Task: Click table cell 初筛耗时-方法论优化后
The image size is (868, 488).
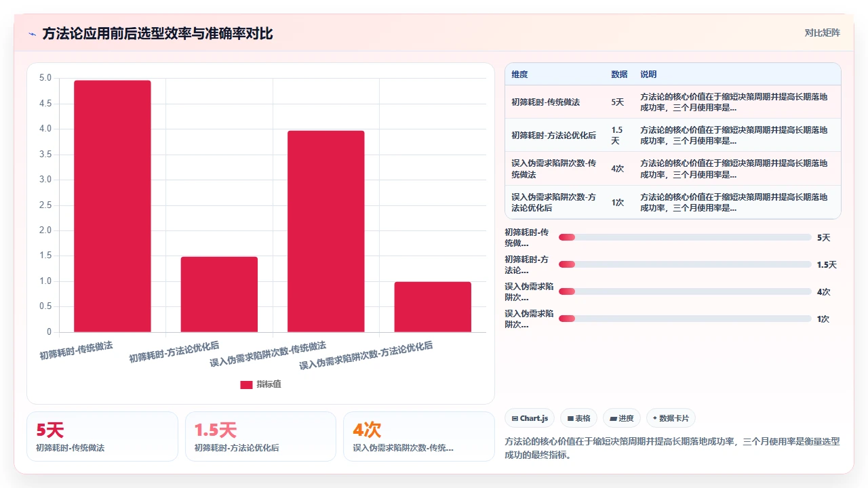Action: (x=554, y=136)
